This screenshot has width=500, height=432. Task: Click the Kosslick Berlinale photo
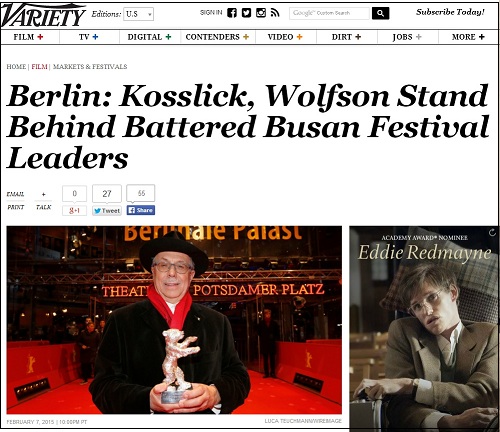click(x=174, y=320)
